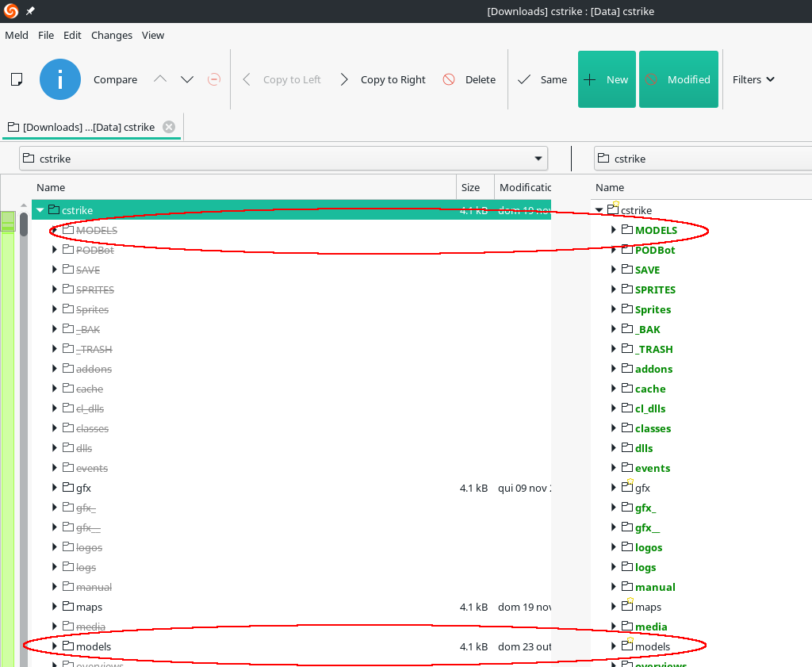Click the Delete button
The width and height of the screenshot is (812, 667).
coord(470,79)
